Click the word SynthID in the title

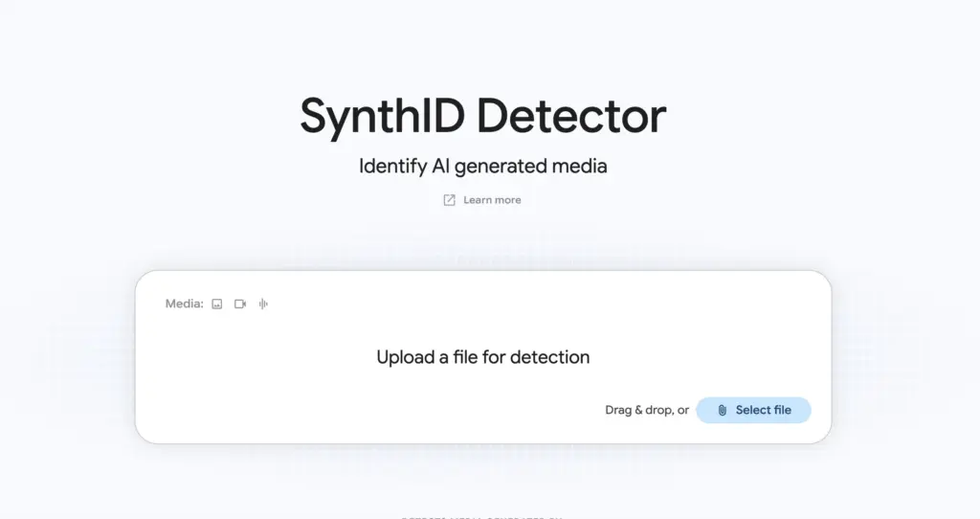coord(383,117)
